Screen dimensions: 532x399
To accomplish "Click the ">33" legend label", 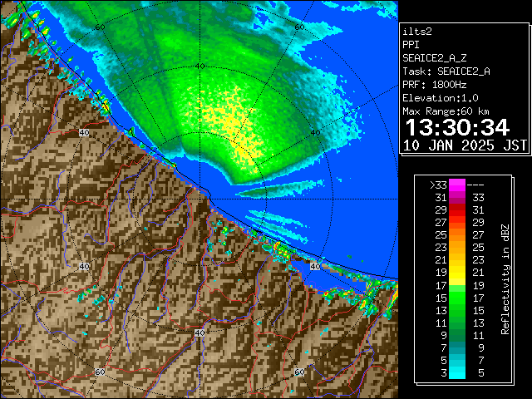I will click(x=438, y=185).
